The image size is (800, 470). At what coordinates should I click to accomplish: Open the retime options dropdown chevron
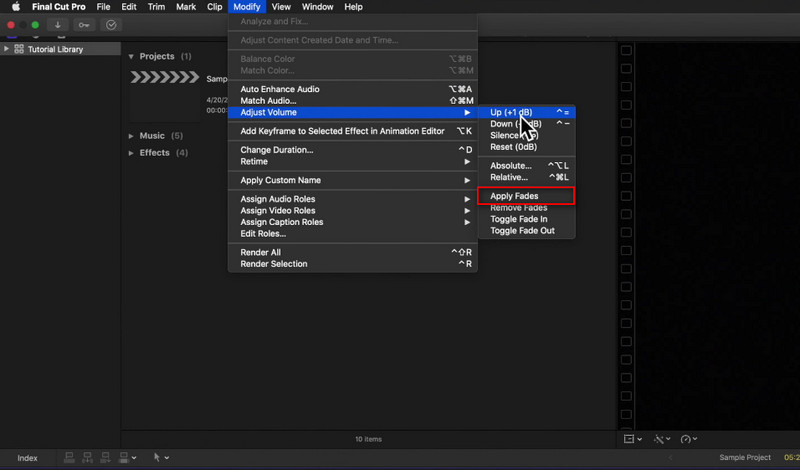pyautogui.click(x=695, y=439)
